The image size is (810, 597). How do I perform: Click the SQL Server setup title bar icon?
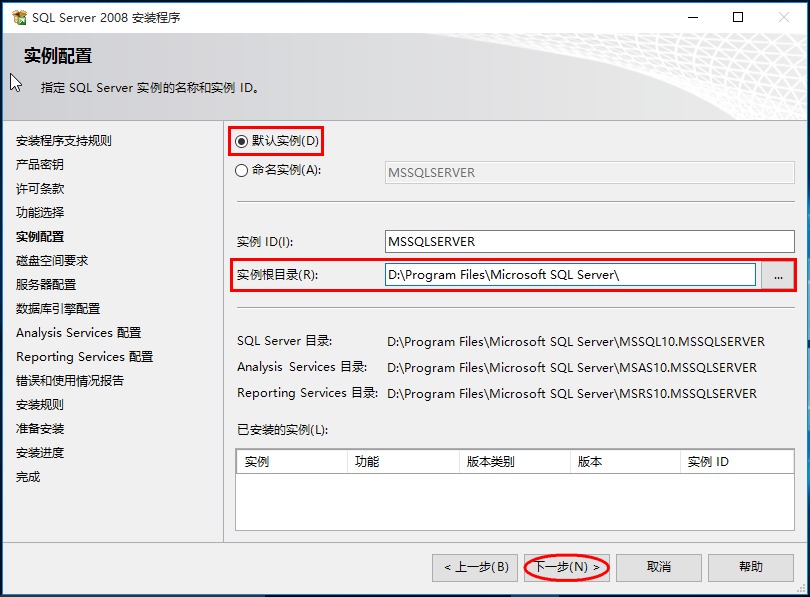[x=19, y=17]
